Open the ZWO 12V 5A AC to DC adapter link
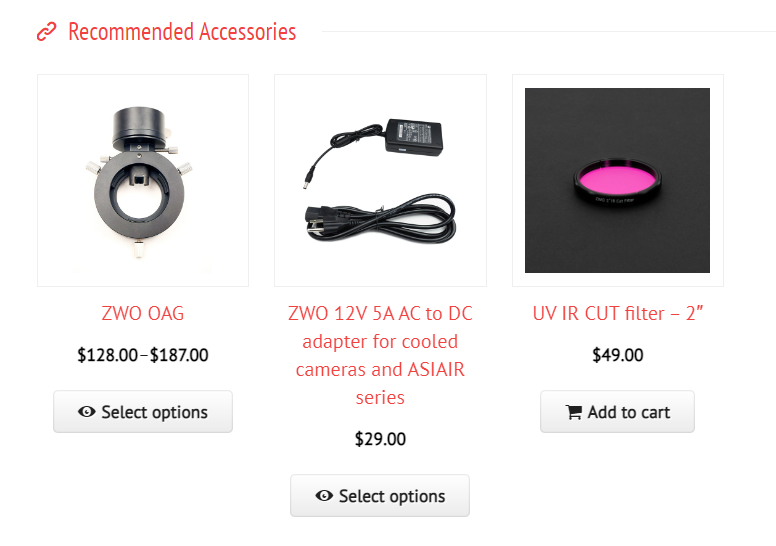Image resolution: width=776 pixels, height=546 pixels. click(380, 355)
